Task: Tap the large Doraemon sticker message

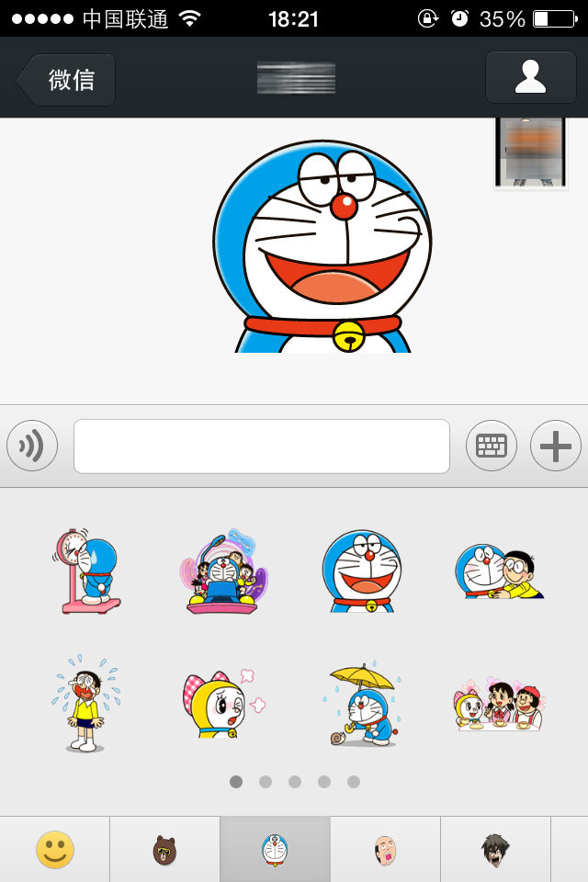Action: click(x=322, y=246)
